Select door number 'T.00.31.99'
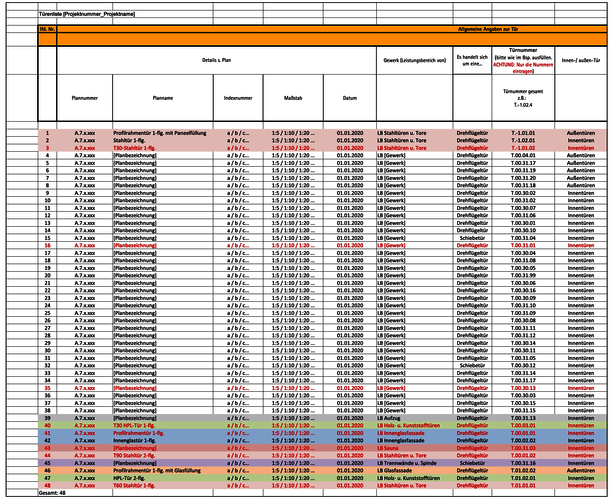This screenshot has height=500, width=612. [x=523, y=275]
